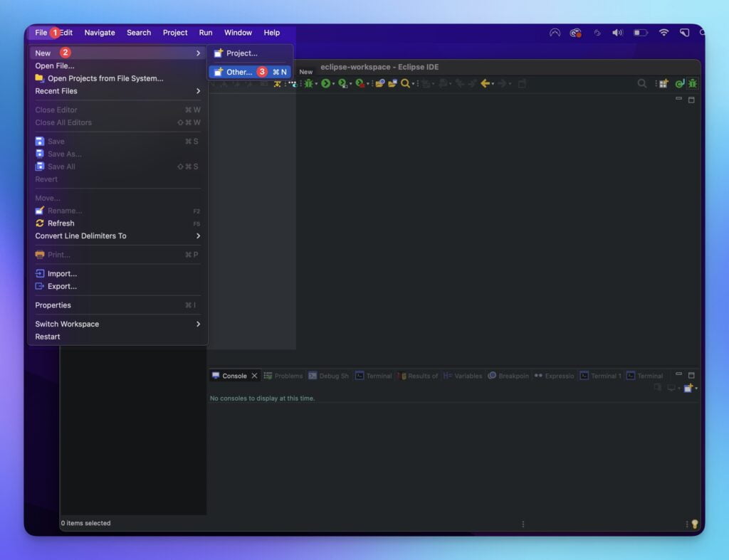This screenshot has height=560, width=729.
Task: Close the Console tab
Action: pyautogui.click(x=254, y=376)
